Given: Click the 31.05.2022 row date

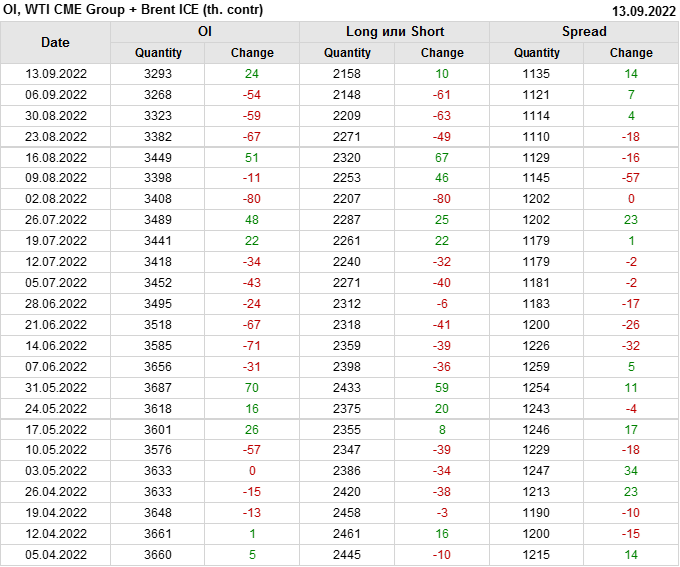Looking at the screenshot, I should tap(56, 388).
